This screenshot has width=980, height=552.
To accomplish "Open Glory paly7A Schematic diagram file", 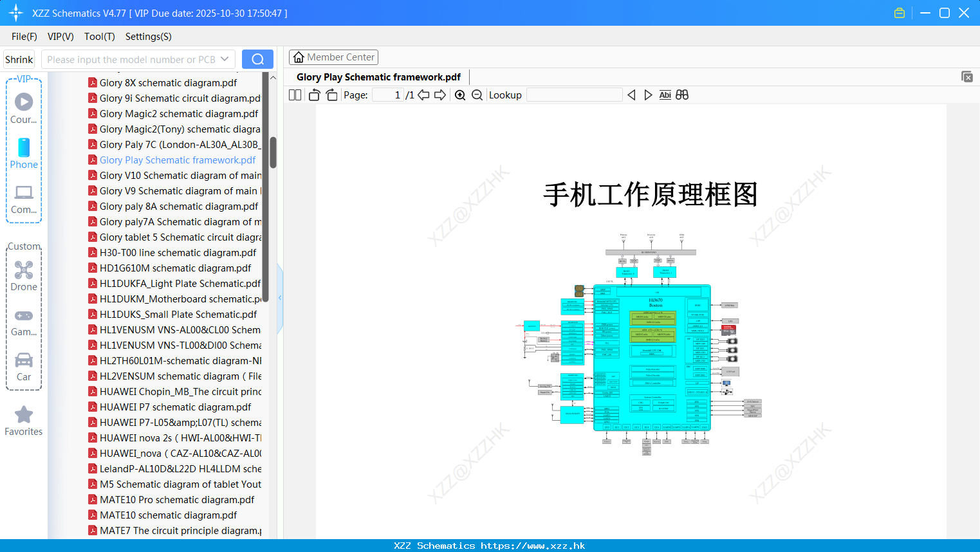I will click(174, 222).
